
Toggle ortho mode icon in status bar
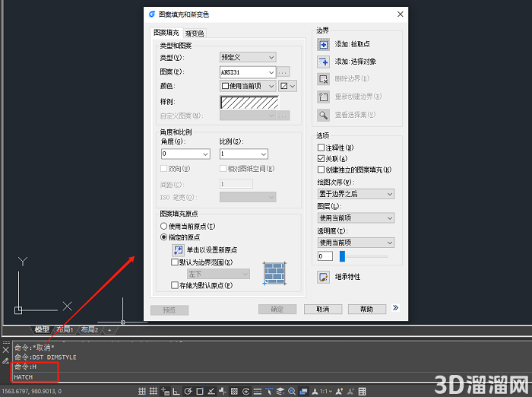tap(176, 391)
